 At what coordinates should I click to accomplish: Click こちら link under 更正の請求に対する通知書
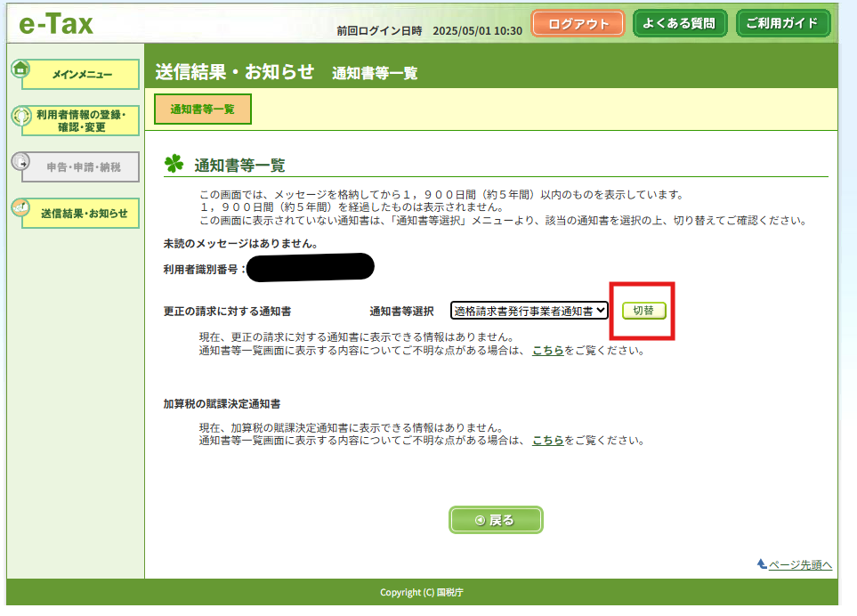tap(547, 351)
